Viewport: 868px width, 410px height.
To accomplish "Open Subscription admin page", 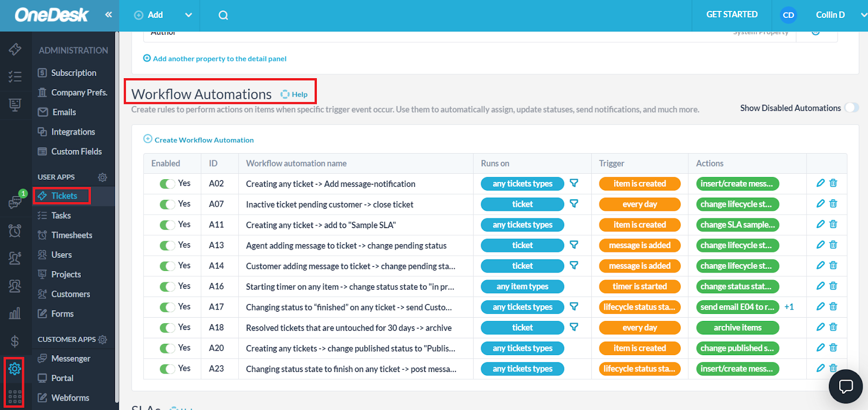I will (x=73, y=73).
